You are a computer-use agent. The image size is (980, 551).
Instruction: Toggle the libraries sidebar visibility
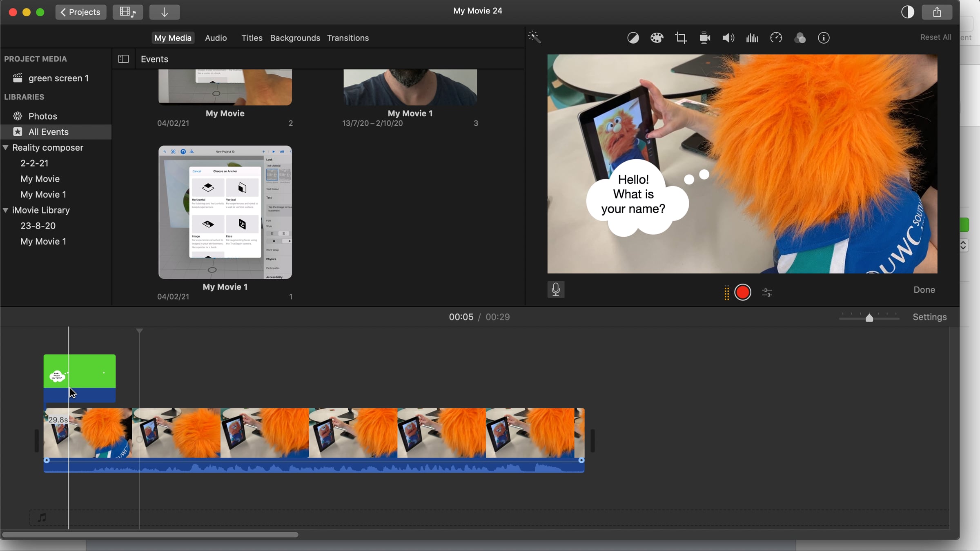point(123,59)
